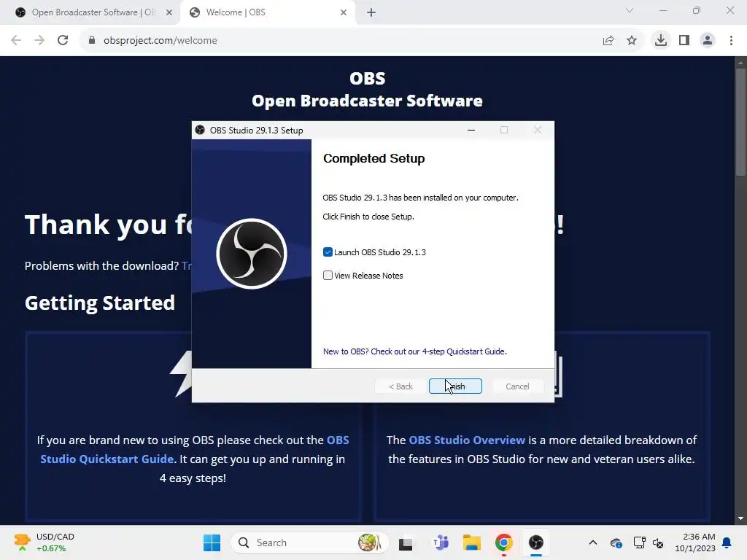Screen dimensions: 747x560
Task: Open Chrome profile avatar menu
Action: 708,41
